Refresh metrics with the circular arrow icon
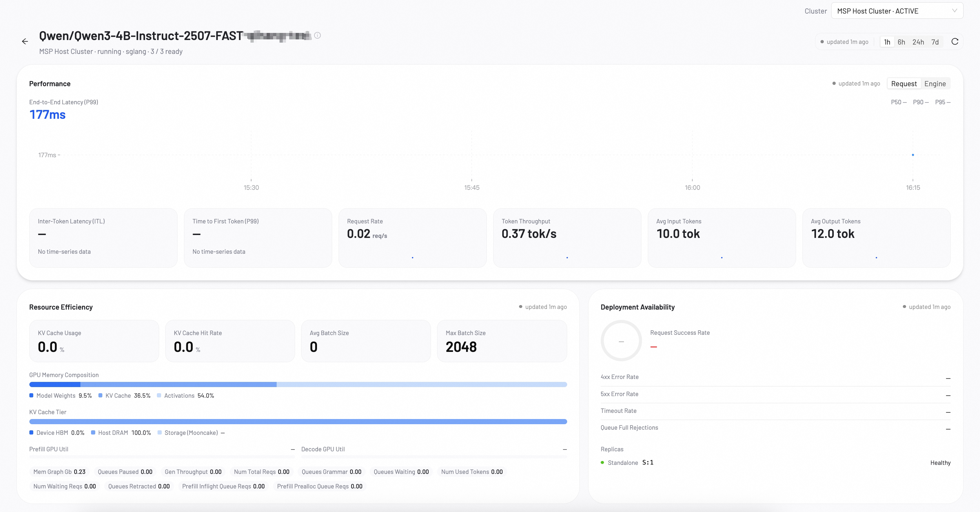The width and height of the screenshot is (980, 512). [x=954, y=41]
